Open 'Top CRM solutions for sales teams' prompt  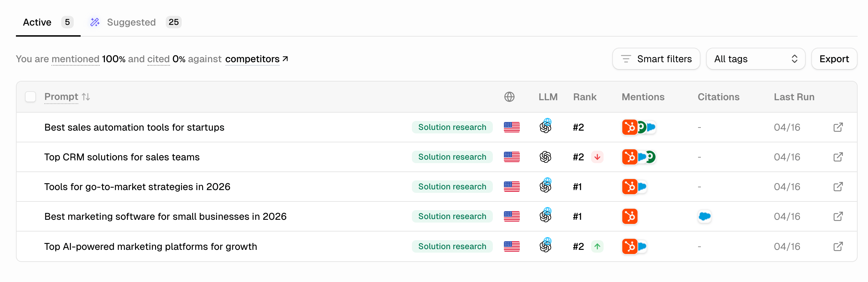coord(122,157)
